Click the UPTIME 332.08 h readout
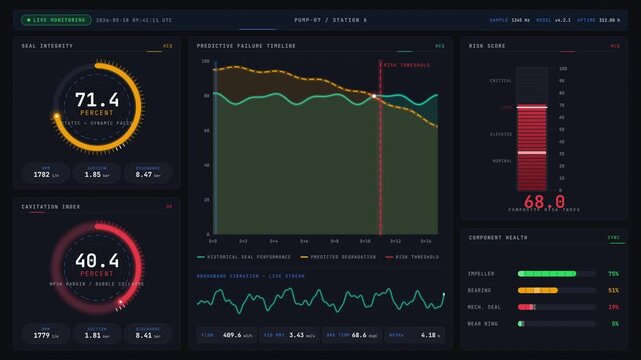Viewport: 641px width, 360px height. tap(598, 20)
